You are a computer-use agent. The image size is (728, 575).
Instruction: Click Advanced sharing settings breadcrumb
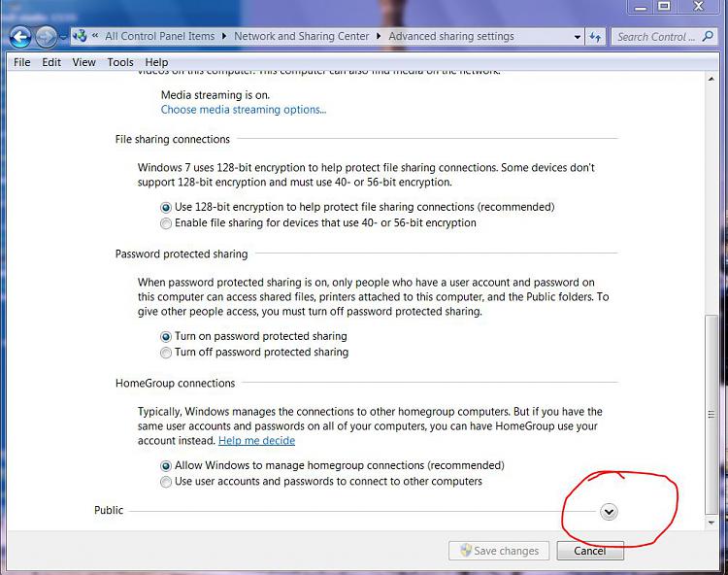451,36
